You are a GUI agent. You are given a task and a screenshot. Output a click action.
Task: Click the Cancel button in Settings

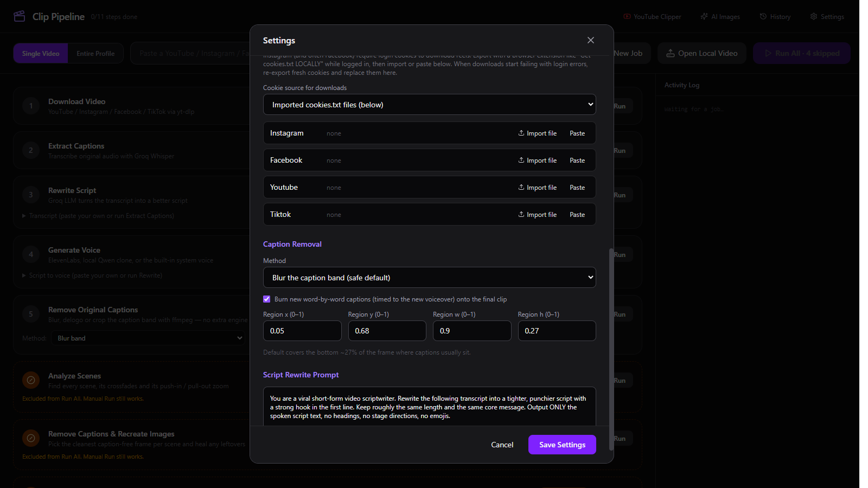pyautogui.click(x=502, y=445)
